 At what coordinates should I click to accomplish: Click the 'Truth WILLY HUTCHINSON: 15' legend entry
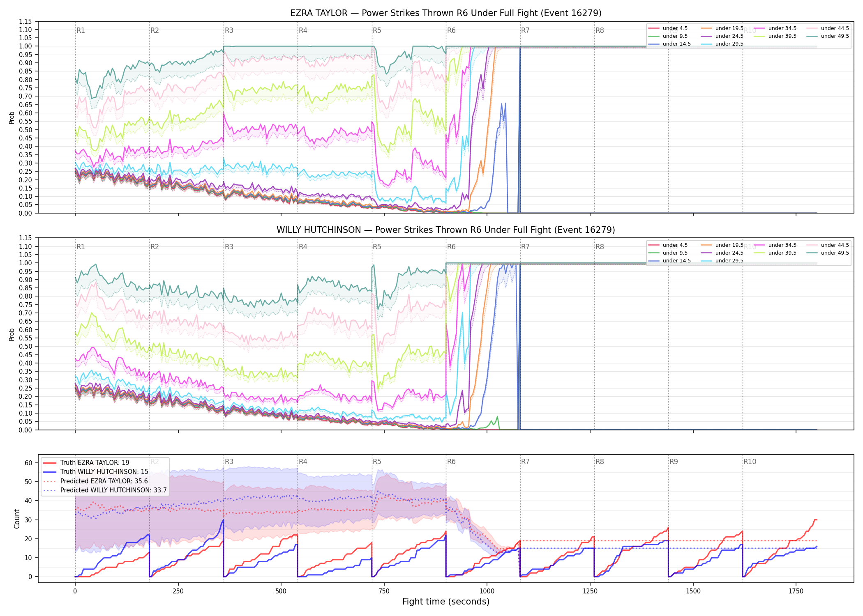pos(95,472)
